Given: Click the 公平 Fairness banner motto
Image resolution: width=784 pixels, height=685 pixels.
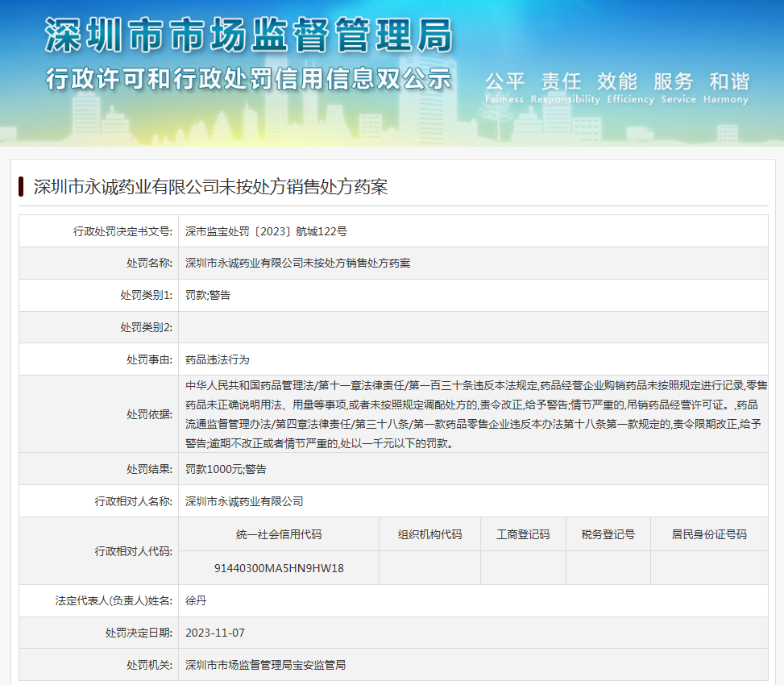Looking at the screenshot, I should tap(504, 88).
